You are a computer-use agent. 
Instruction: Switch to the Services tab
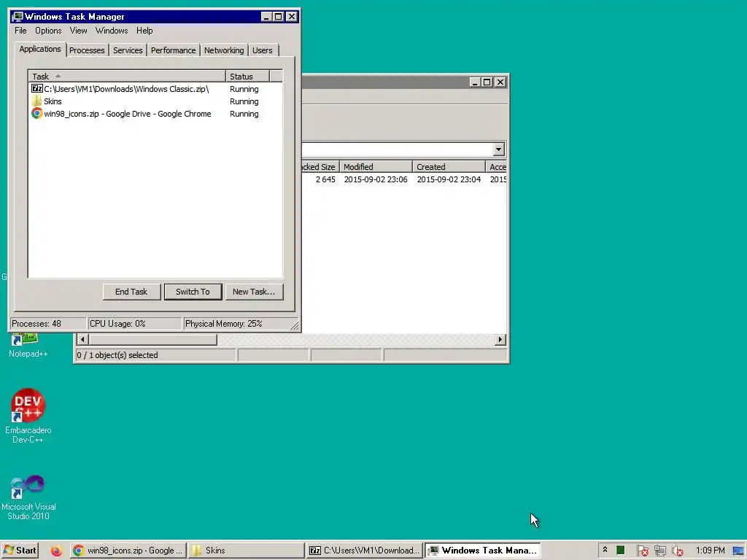coord(128,50)
